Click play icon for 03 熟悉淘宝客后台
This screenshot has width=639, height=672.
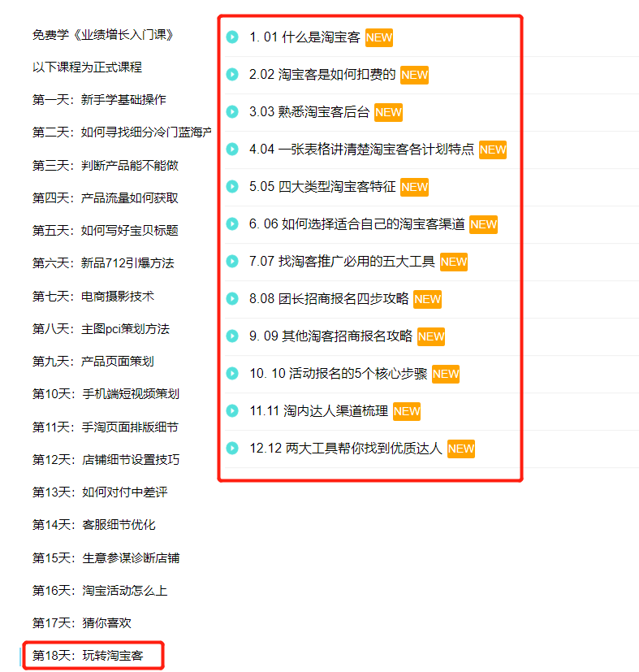click(x=232, y=112)
